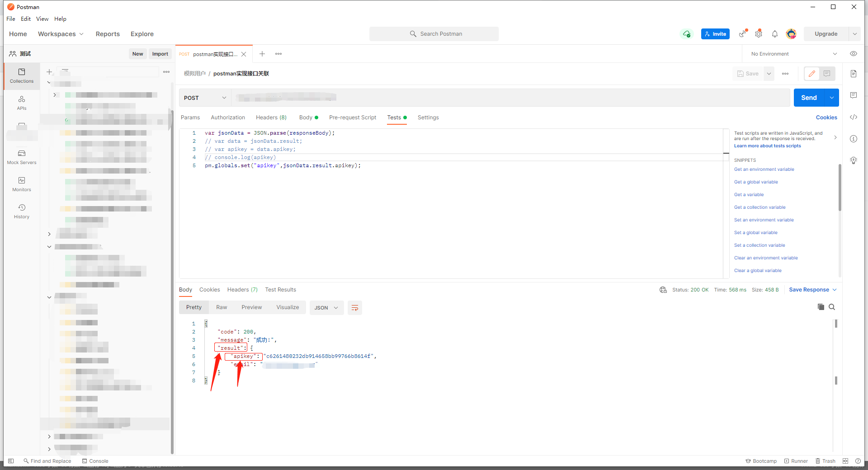Click the New button
Viewport: 868px width, 470px height.
(x=138, y=54)
